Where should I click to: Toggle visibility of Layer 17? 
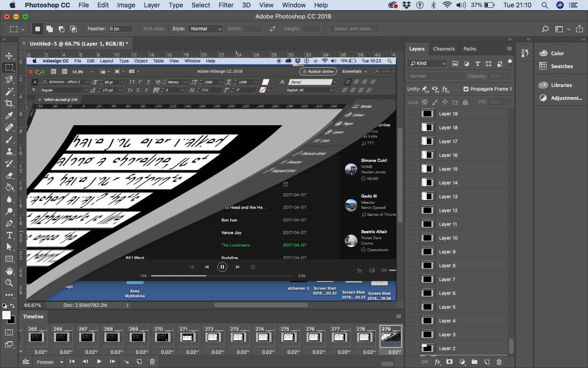pos(412,141)
